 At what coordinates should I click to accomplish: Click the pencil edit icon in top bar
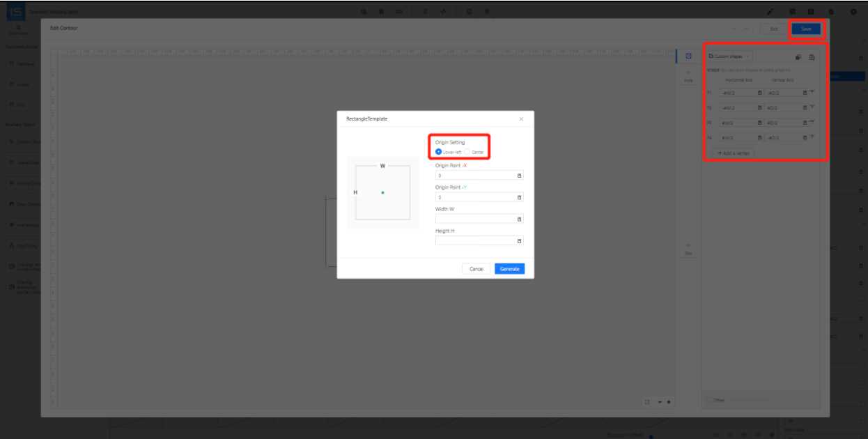[x=770, y=12]
